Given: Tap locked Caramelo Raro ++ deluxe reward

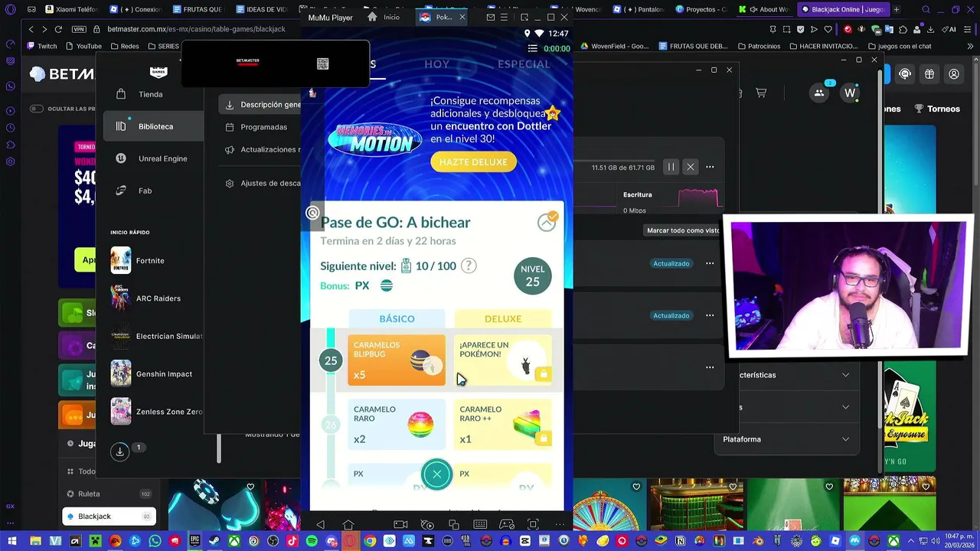Looking at the screenshot, I should (x=503, y=424).
